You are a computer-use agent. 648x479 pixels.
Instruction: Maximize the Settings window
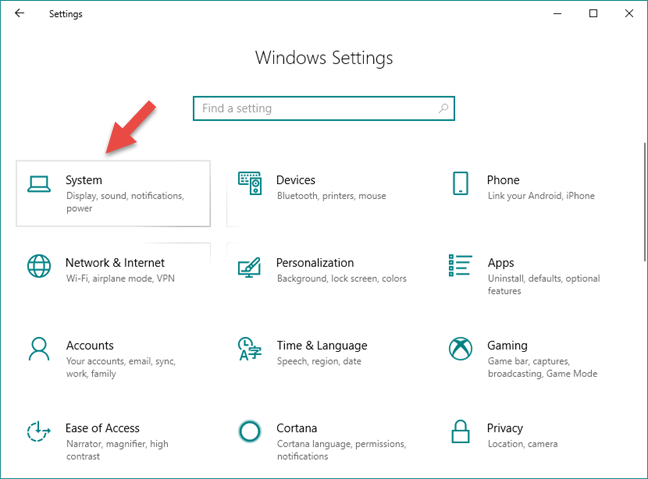593,13
